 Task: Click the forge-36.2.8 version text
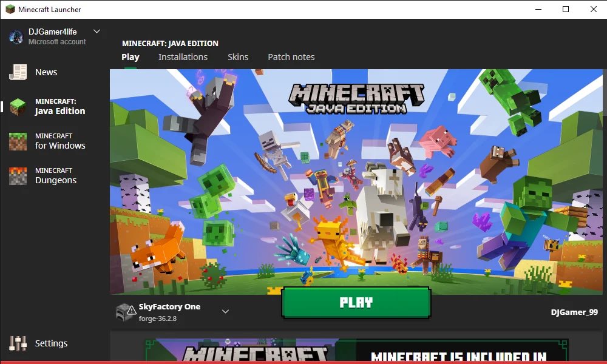point(158,318)
